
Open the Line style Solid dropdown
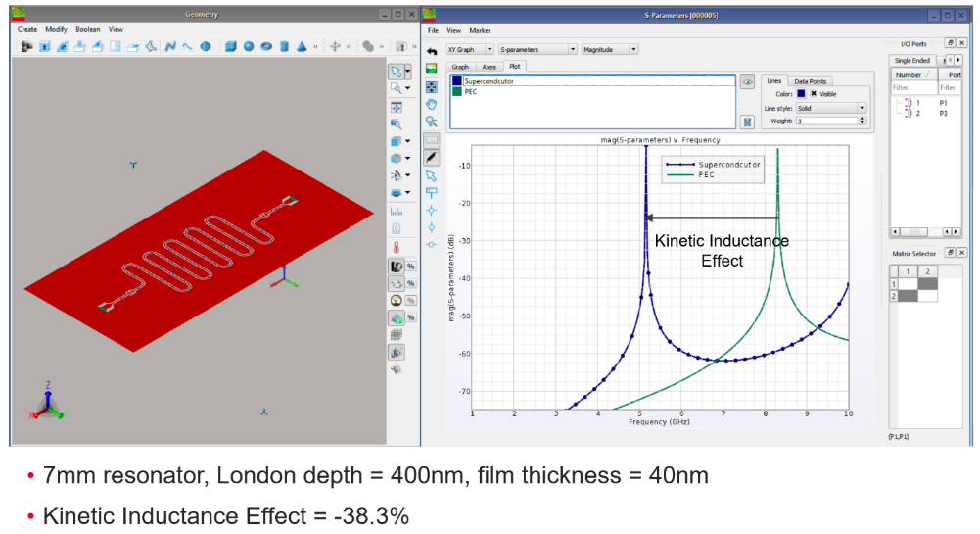pos(830,108)
